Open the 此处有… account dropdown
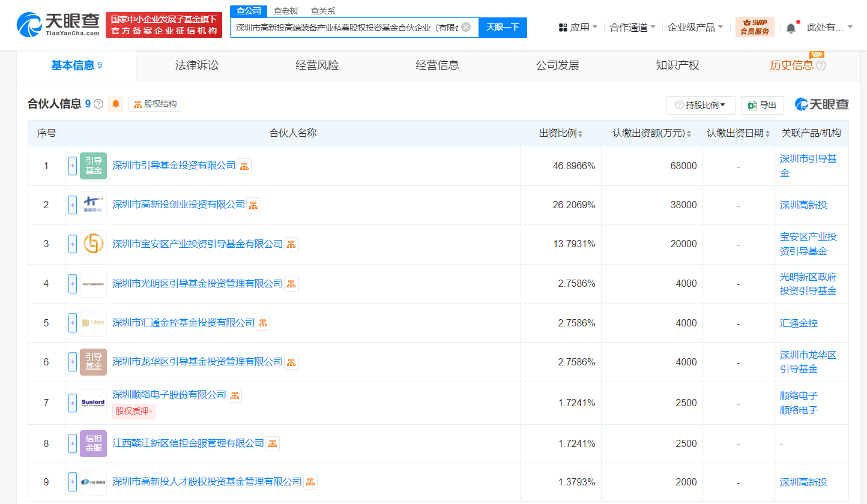 click(x=830, y=27)
